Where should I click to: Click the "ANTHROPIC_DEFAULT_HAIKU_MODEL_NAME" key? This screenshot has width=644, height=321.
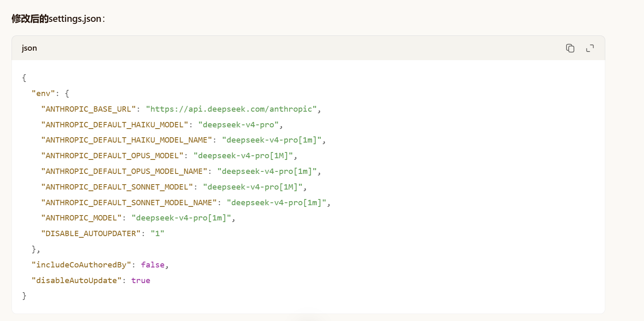(x=127, y=140)
